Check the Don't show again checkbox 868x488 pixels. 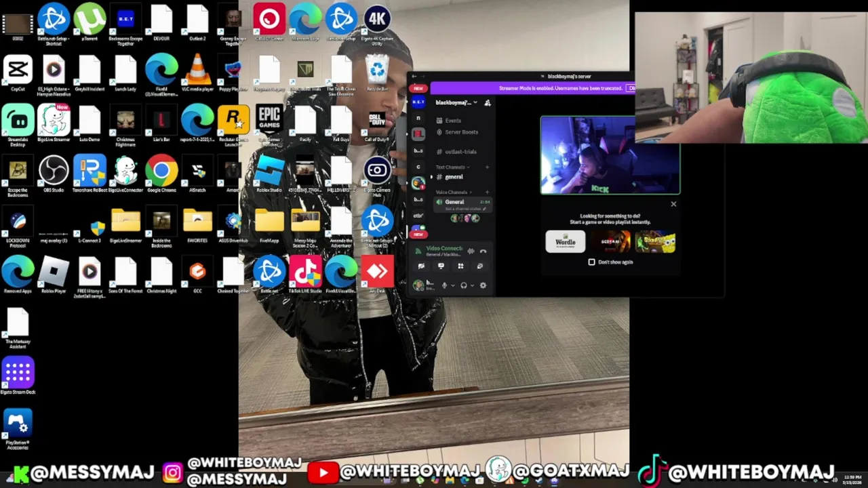point(591,262)
